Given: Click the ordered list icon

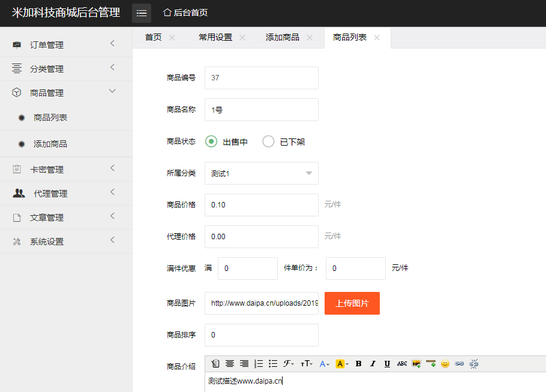Looking at the screenshot, I should 258,363.
